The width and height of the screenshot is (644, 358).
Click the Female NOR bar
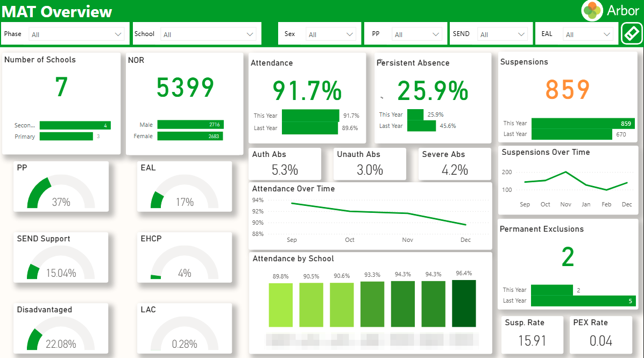pyautogui.click(x=190, y=136)
